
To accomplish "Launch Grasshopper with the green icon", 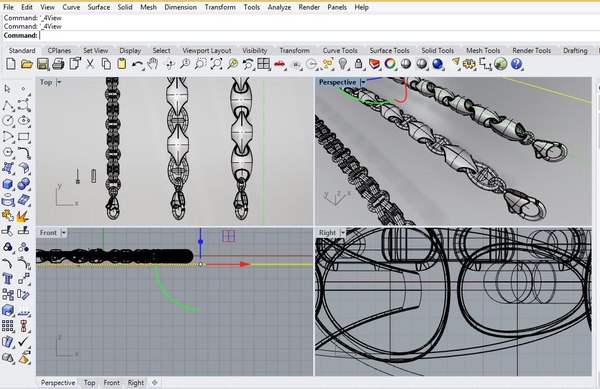I will [501, 64].
